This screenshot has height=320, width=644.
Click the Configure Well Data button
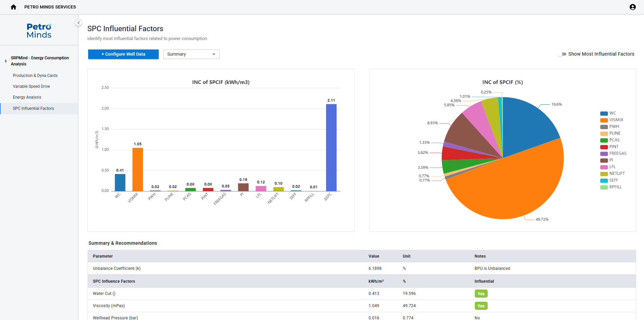123,54
